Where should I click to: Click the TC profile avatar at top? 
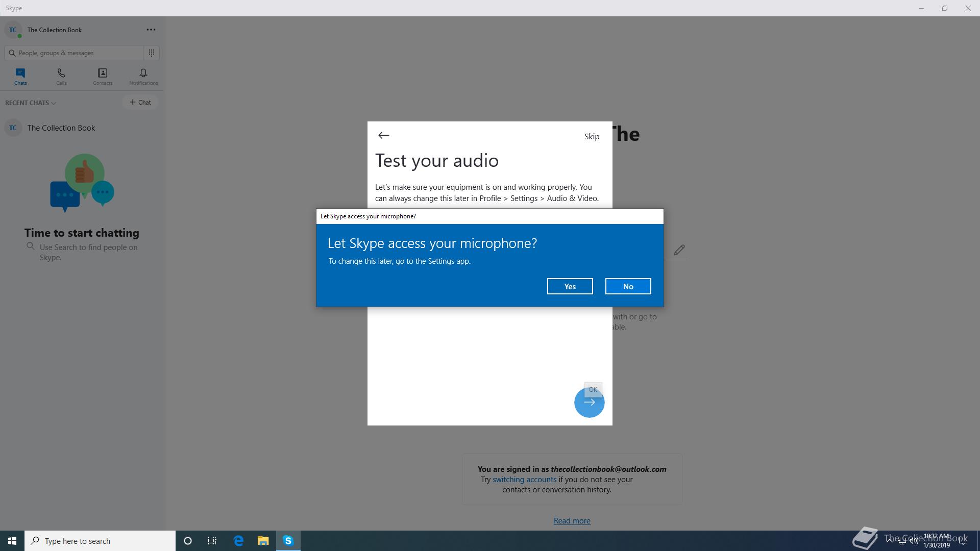(13, 30)
